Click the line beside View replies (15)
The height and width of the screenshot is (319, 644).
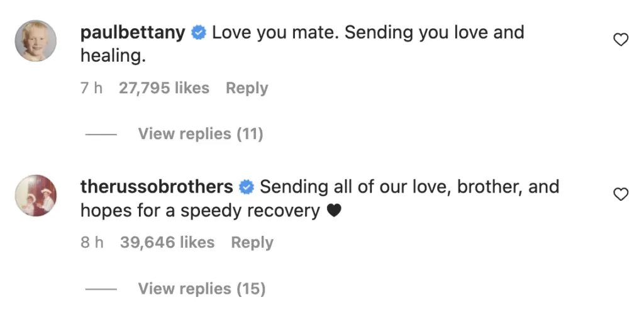click(x=101, y=289)
